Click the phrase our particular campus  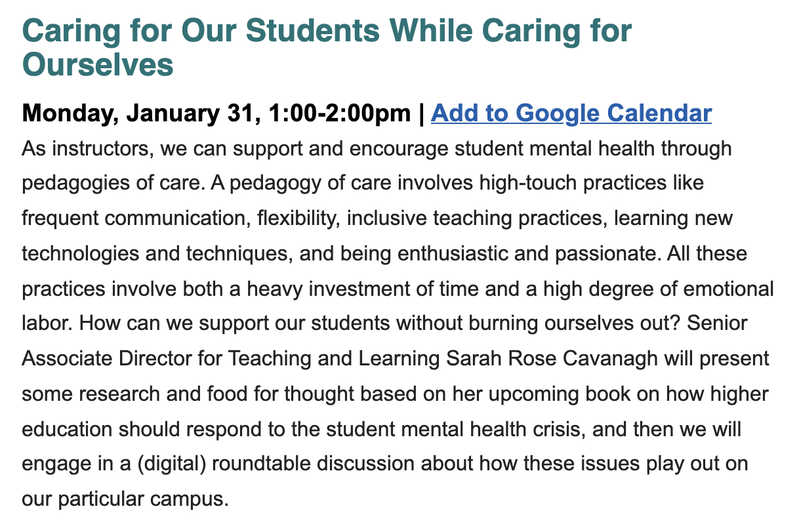click(123, 498)
